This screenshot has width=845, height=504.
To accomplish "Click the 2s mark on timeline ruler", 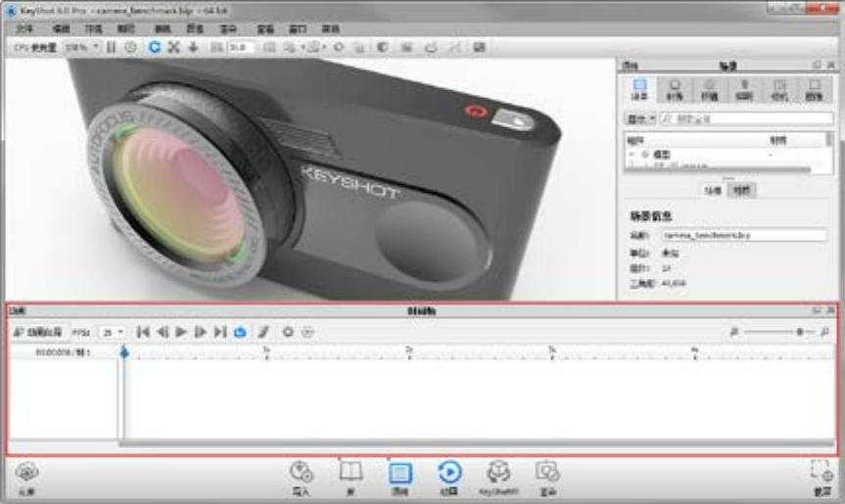I will click(409, 350).
